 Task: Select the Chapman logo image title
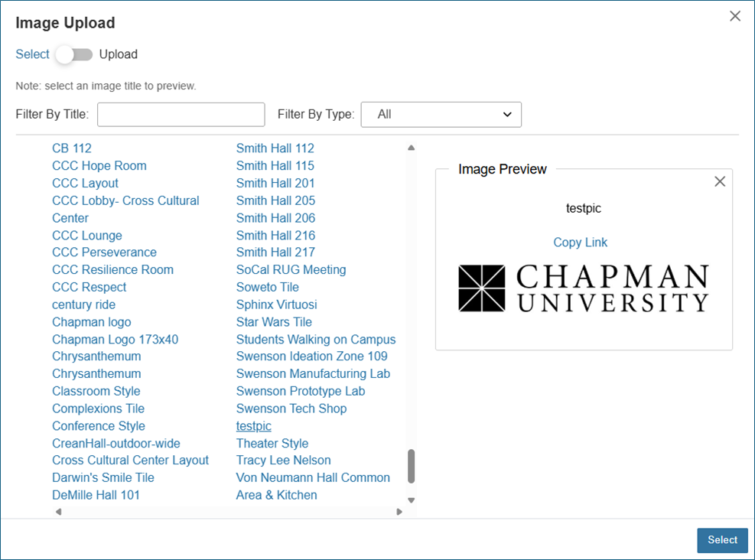click(x=91, y=322)
